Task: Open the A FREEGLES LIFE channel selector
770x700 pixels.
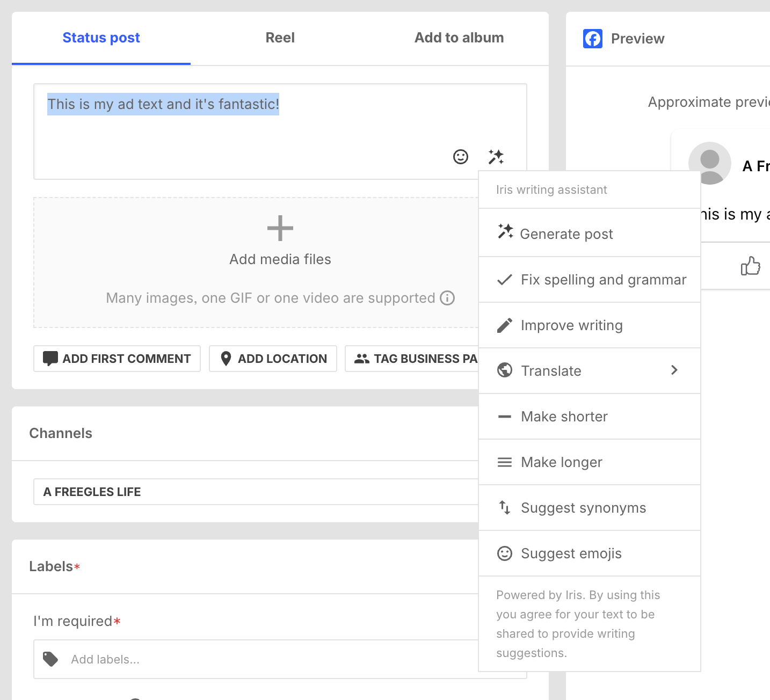Action: [256, 492]
